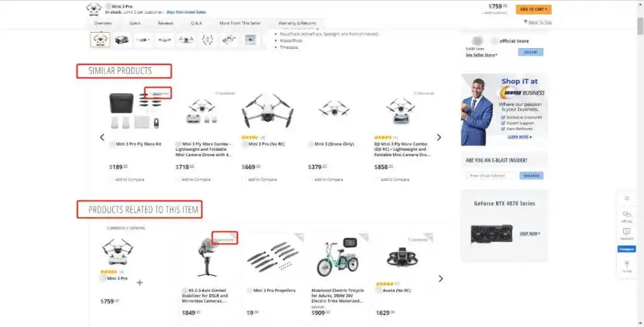Screen dimensions: 644x327
Task: Select the eighth gallery thumbnail with photo preview
Action: click(x=250, y=39)
